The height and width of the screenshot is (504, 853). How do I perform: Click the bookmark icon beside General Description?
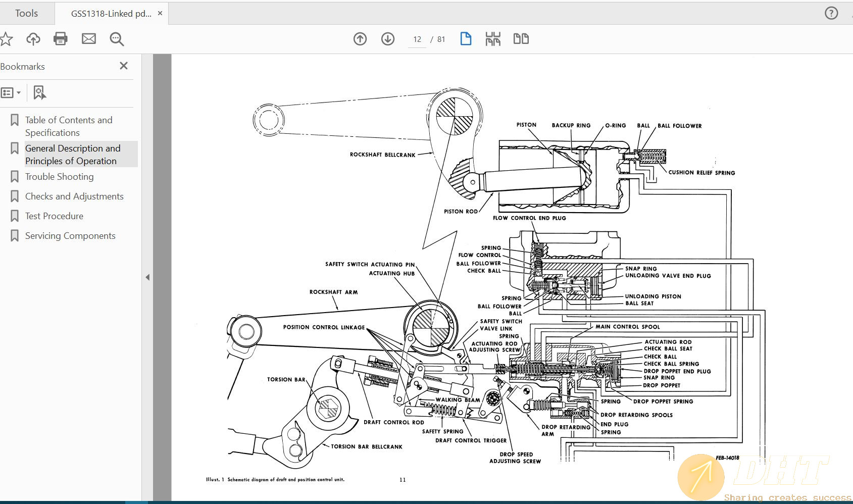[x=15, y=148]
